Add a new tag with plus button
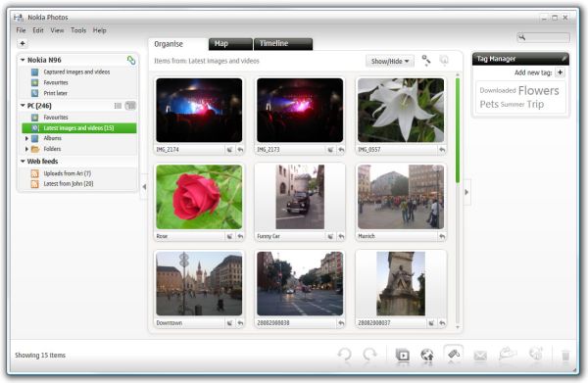Screen dimensions: 588x383 560,72
